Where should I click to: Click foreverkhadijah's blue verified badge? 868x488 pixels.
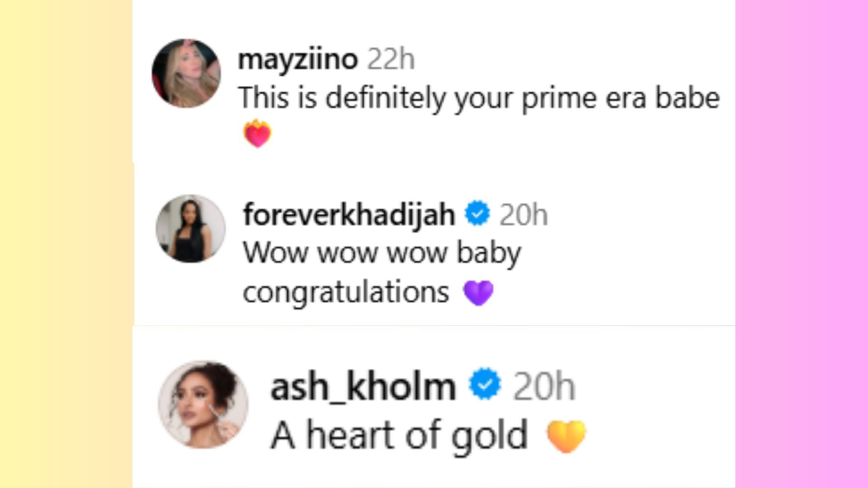(477, 214)
